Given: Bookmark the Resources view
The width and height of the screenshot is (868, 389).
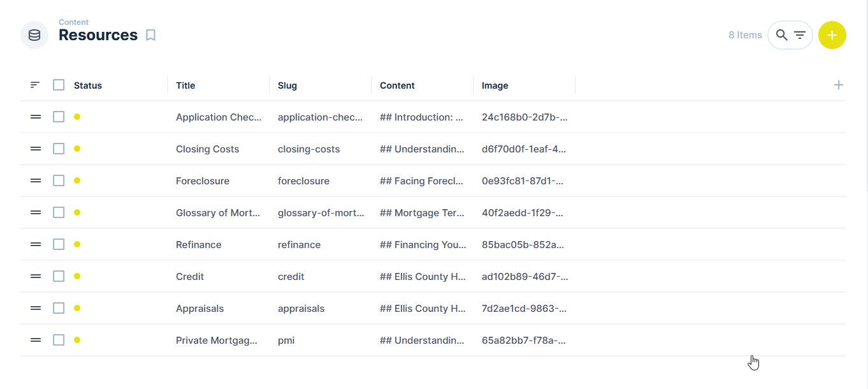Looking at the screenshot, I should (x=150, y=35).
